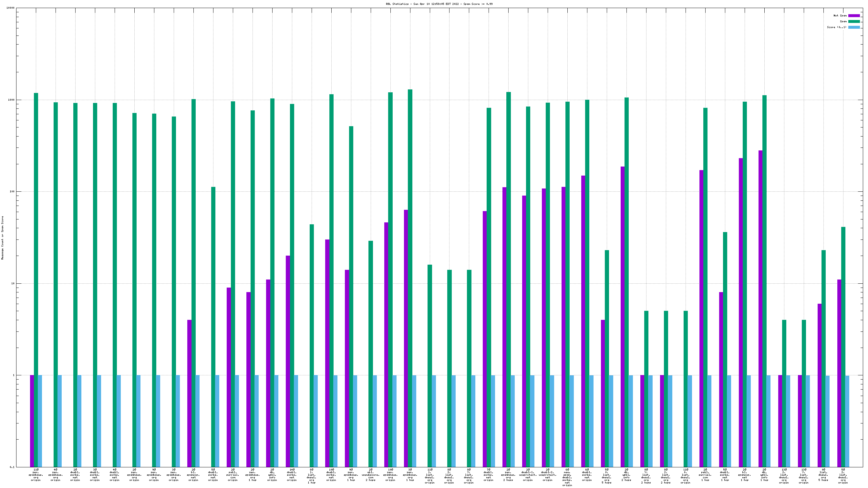868x488 pixels.
Task: Click the green bar above ubl.unsubscore.com
Action: (371, 354)
